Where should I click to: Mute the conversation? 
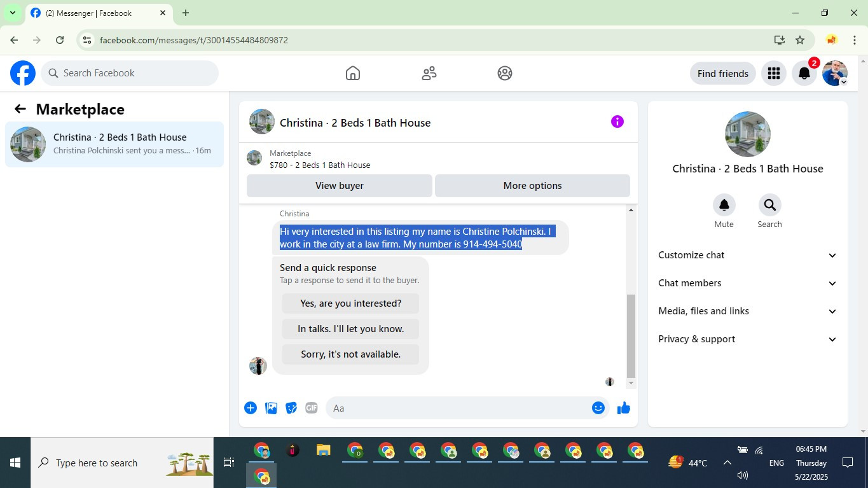coord(724,205)
